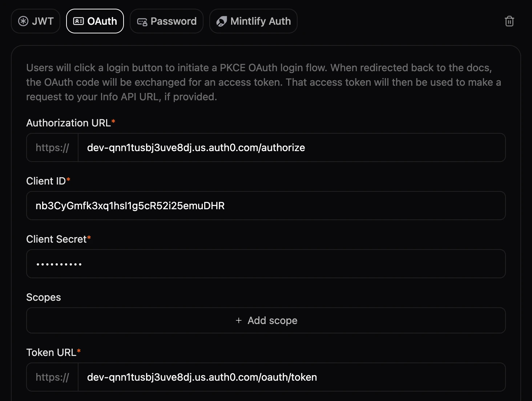
Task: Open the Mintlify Auth tab
Action: (253, 21)
